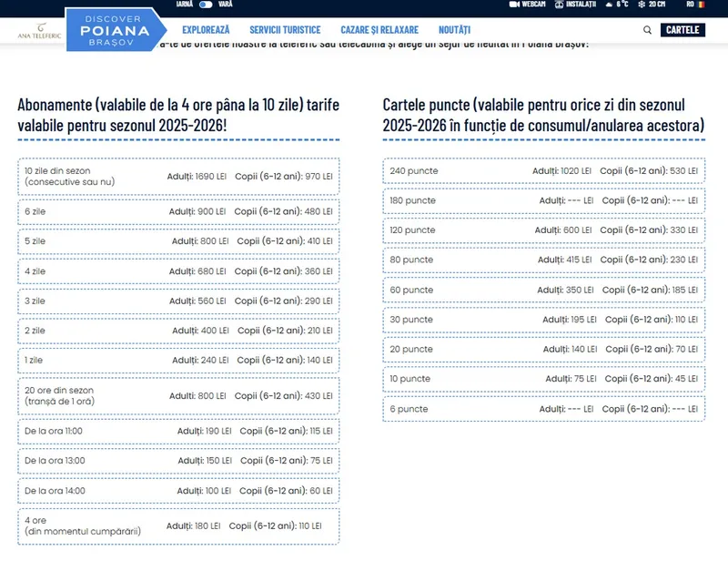Image resolution: width=728 pixels, height=561 pixels.
Task: Expand the RO language selector
Action: pyautogui.click(x=690, y=5)
